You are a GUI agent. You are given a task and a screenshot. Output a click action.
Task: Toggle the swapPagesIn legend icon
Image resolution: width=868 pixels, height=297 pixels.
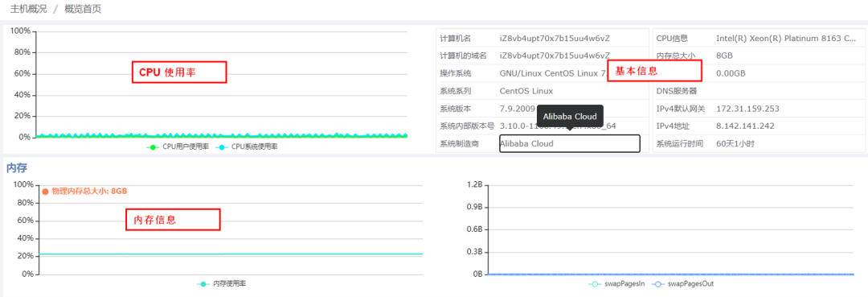pyautogui.click(x=595, y=283)
